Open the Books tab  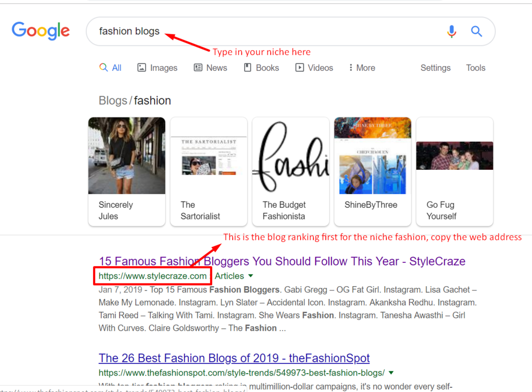[262, 68]
